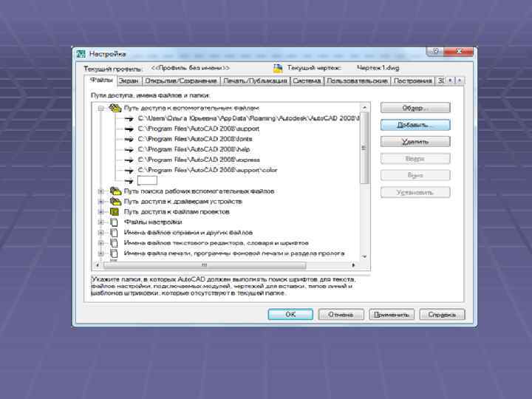The height and width of the screenshot is (399, 532).
Task: Open the Открытие/Сохранение tab
Action: coord(181,81)
